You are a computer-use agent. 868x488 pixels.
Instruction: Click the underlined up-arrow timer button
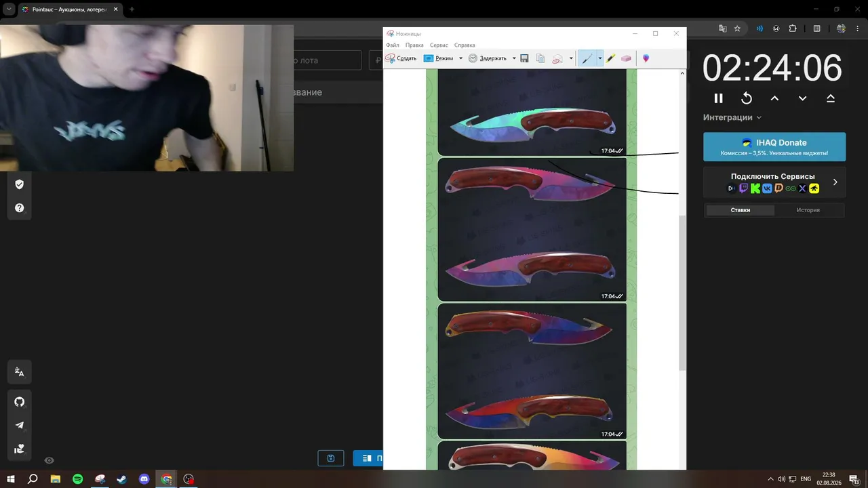point(831,98)
